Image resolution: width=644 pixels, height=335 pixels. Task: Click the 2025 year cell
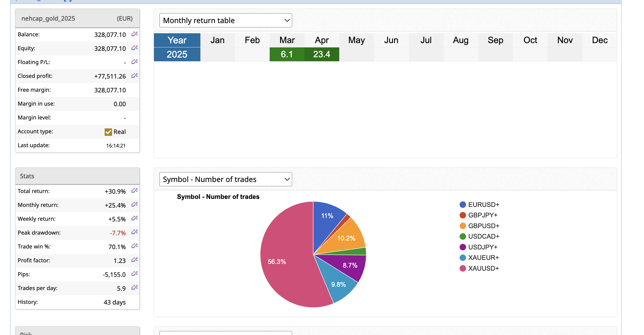[x=177, y=54]
